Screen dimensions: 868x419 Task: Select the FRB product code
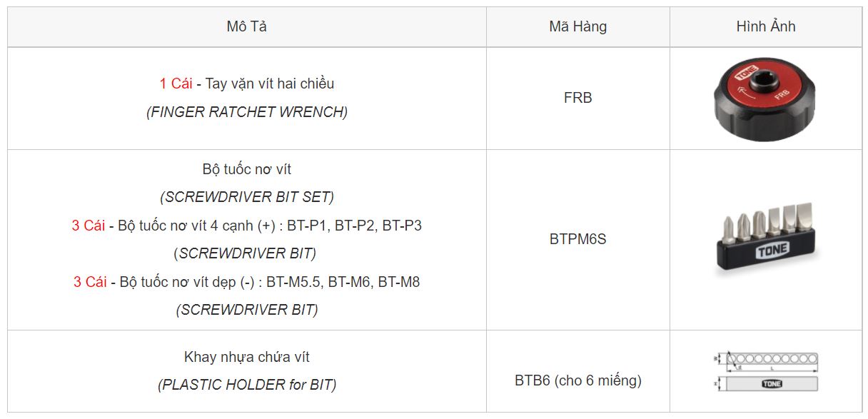coord(577,98)
